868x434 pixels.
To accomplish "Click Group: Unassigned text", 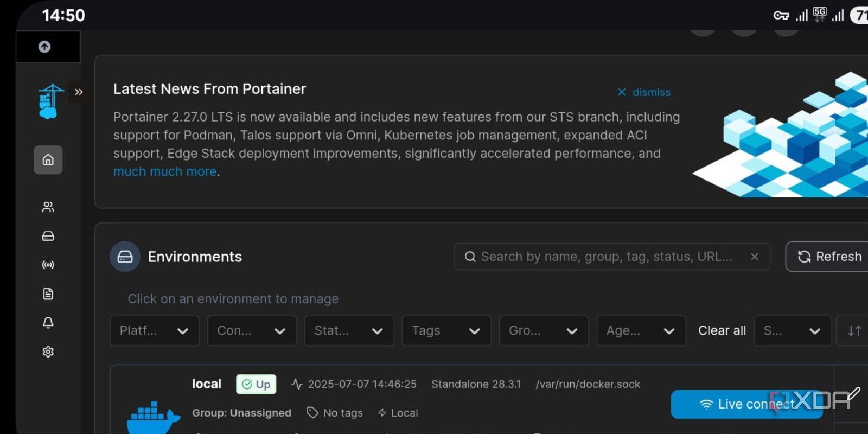I will point(241,413).
